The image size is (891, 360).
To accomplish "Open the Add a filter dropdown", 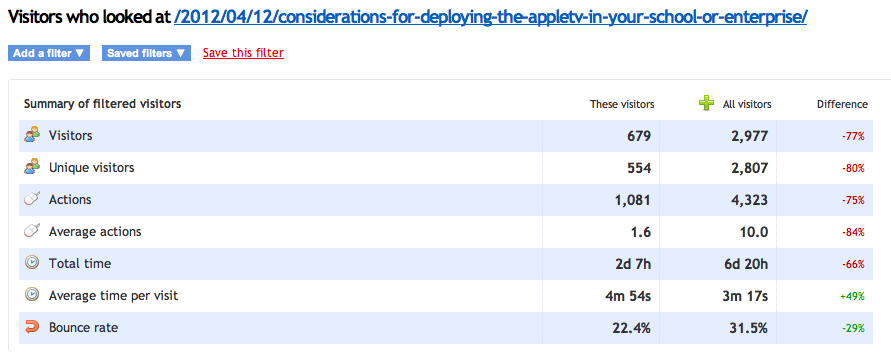I will pos(49,53).
